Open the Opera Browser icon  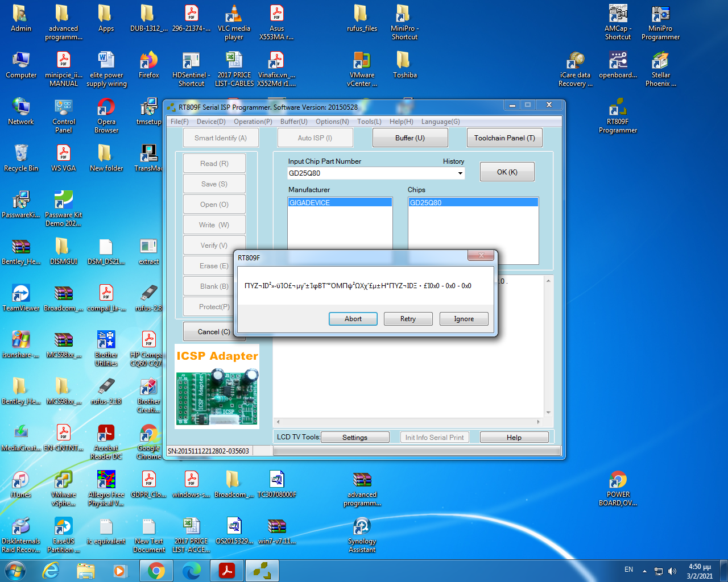click(106, 116)
